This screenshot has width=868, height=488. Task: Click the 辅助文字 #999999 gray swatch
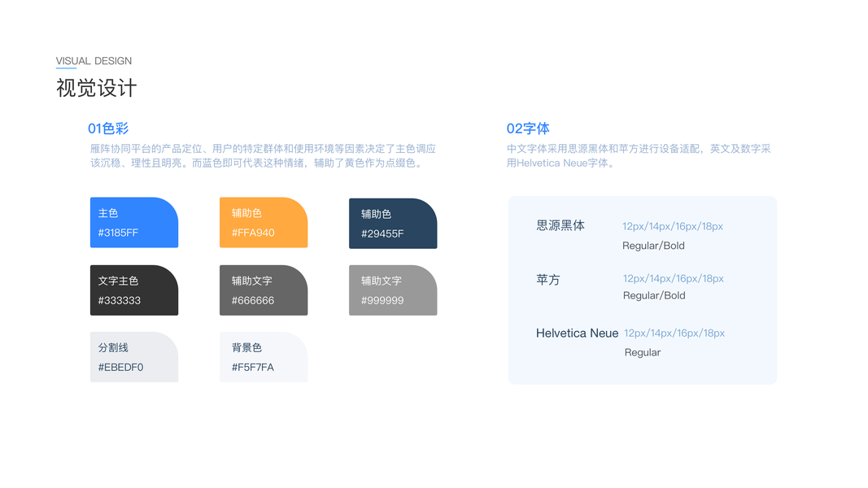pos(393,290)
